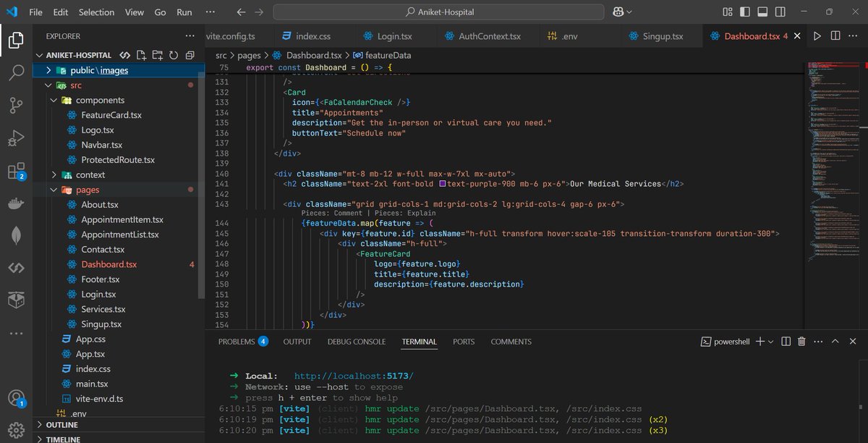Open the Search view in activity bar
The height and width of the screenshot is (443, 868).
pos(16,72)
